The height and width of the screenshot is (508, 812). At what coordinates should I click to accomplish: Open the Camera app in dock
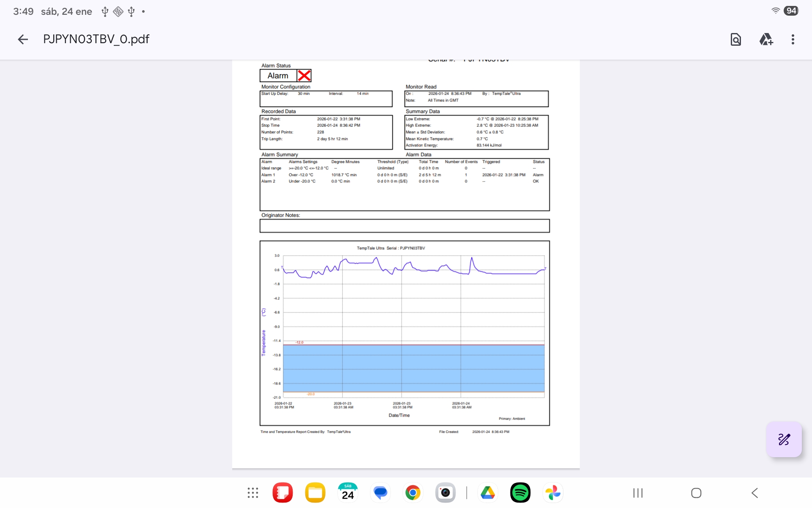pos(445,493)
